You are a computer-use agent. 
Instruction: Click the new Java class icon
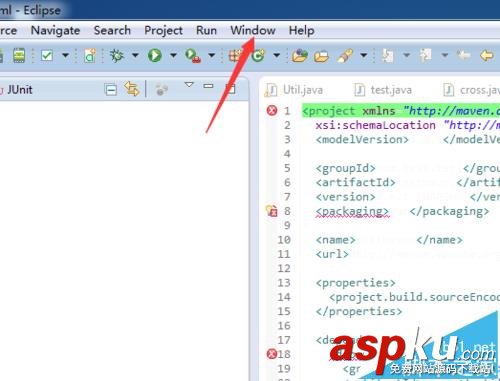(90, 56)
